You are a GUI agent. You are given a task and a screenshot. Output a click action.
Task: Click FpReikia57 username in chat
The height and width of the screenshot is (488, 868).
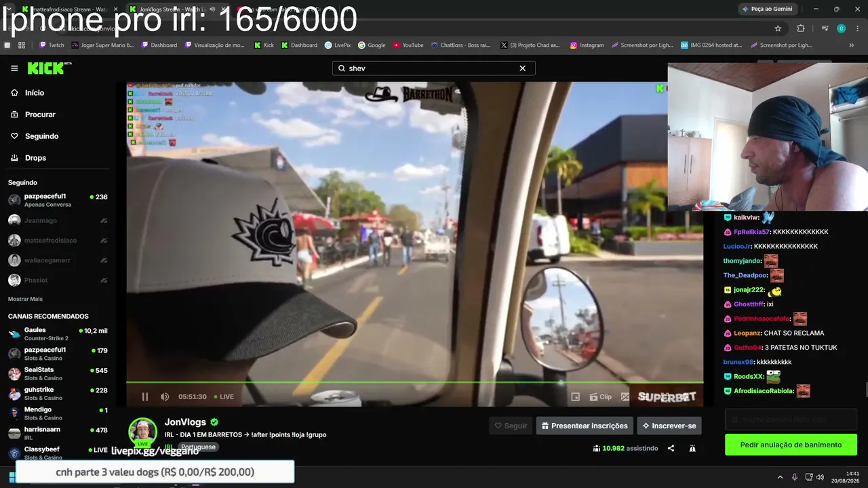point(751,232)
